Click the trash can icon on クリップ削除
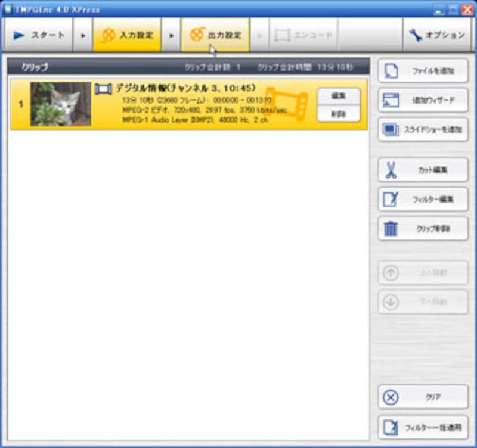Image resolution: width=477 pixels, height=448 pixels. [391, 229]
